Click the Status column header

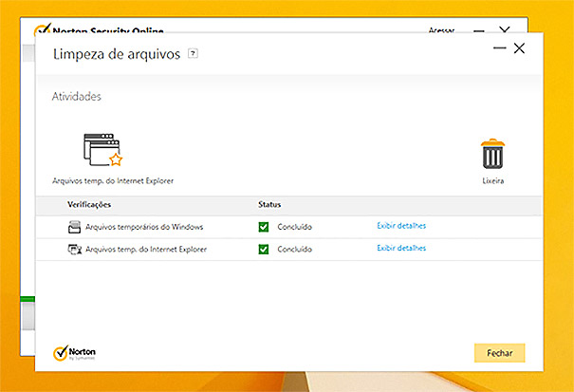point(269,204)
